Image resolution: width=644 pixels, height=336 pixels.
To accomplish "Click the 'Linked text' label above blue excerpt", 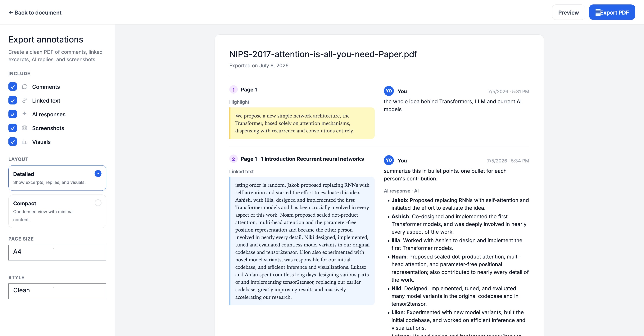I will 241,171.
